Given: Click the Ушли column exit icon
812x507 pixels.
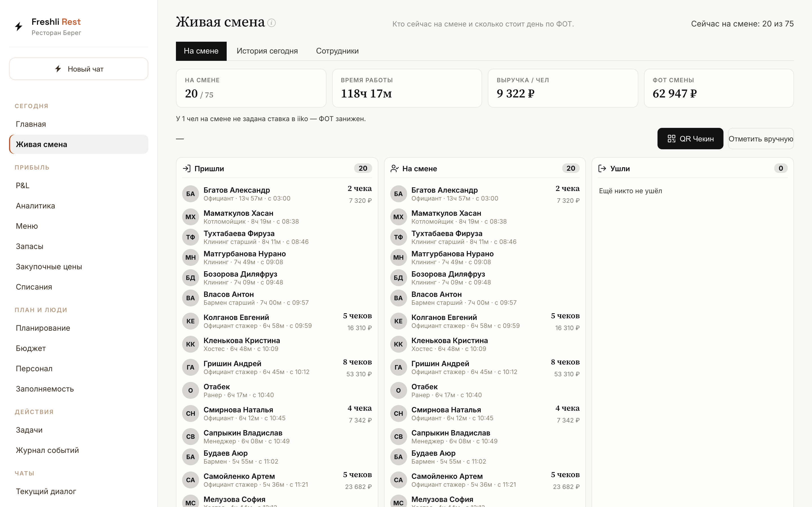Looking at the screenshot, I should pos(602,168).
